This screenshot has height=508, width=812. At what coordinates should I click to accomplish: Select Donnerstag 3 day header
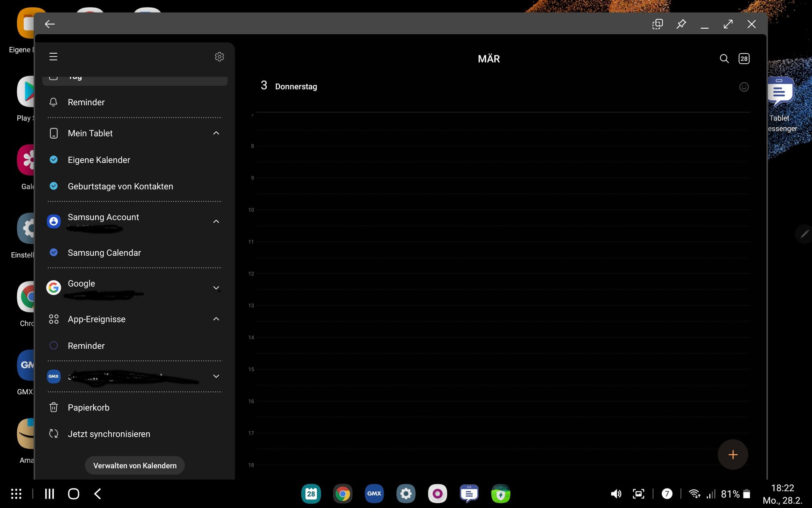coord(289,86)
